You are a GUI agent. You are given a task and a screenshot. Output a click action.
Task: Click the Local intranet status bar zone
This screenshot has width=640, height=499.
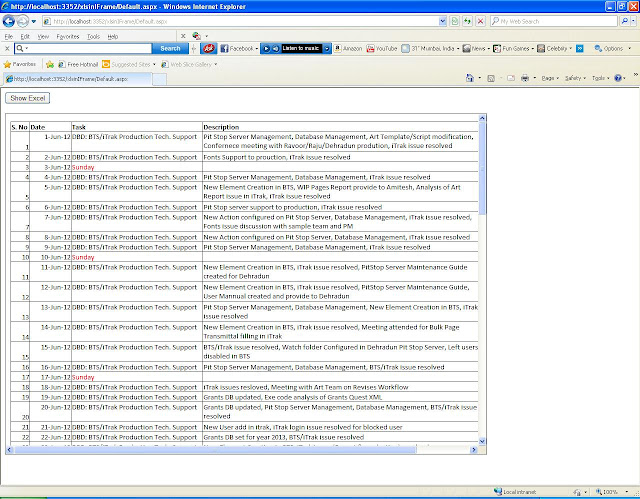coord(515,492)
